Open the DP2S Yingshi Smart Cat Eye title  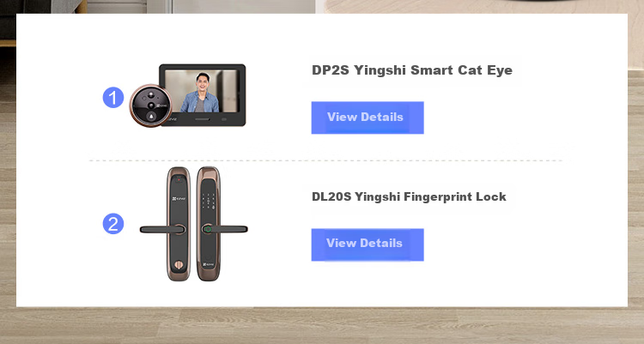click(412, 70)
